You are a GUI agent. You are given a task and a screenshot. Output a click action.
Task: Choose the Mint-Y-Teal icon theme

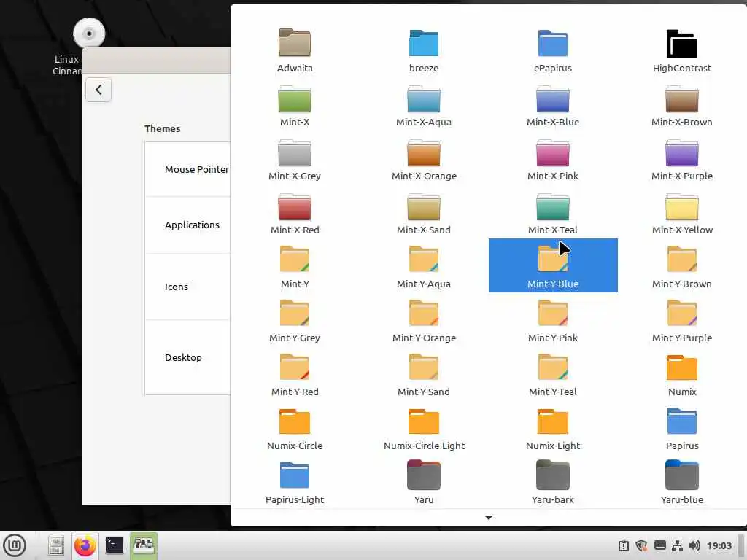click(x=553, y=373)
